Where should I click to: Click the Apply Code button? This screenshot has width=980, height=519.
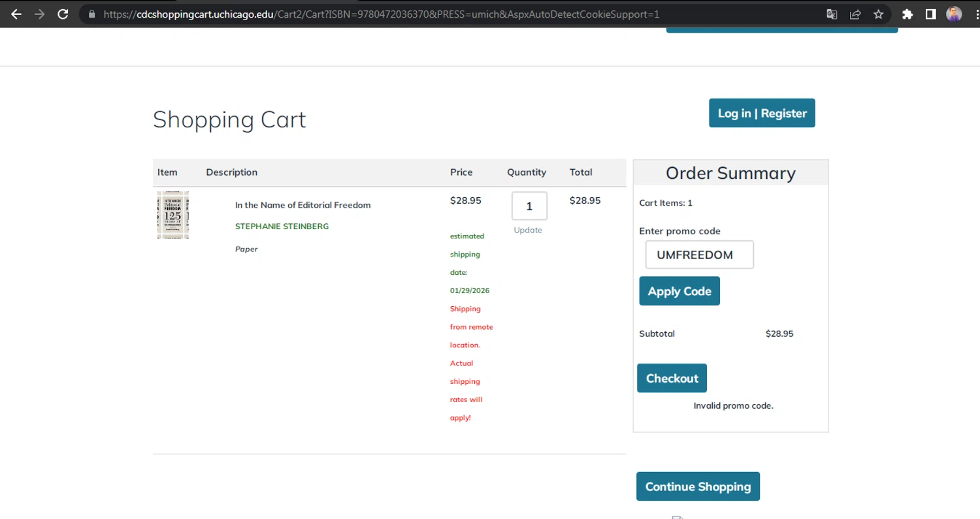click(679, 291)
